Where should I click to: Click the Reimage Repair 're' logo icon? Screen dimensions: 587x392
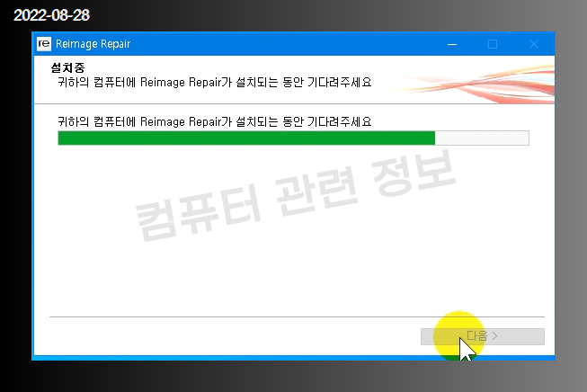(x=44, y=44)
